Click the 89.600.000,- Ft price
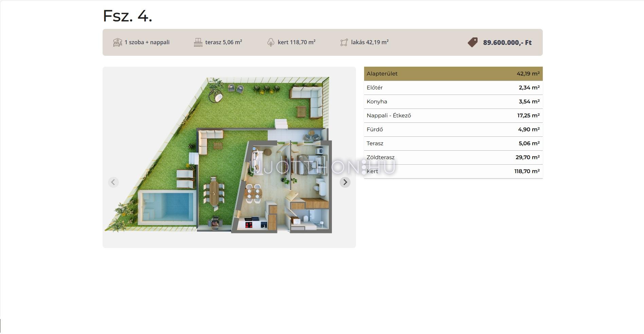644x334 pixels. [507, 43]
